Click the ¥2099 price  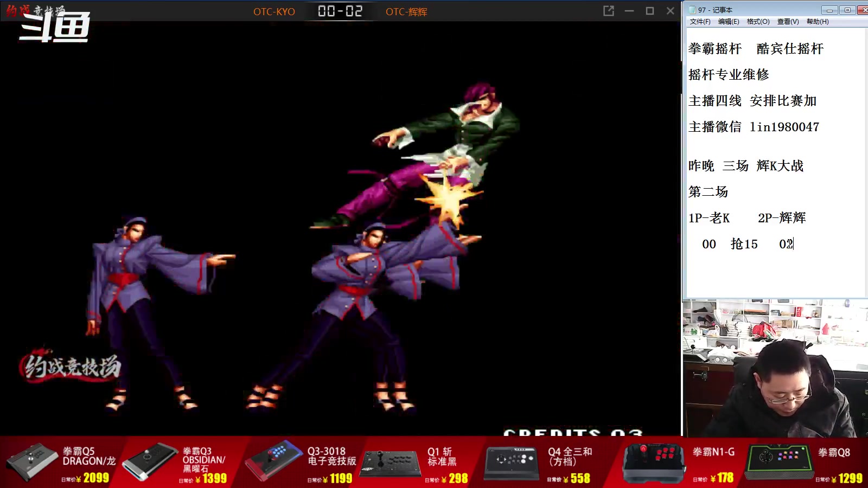(x=93, y=478)
